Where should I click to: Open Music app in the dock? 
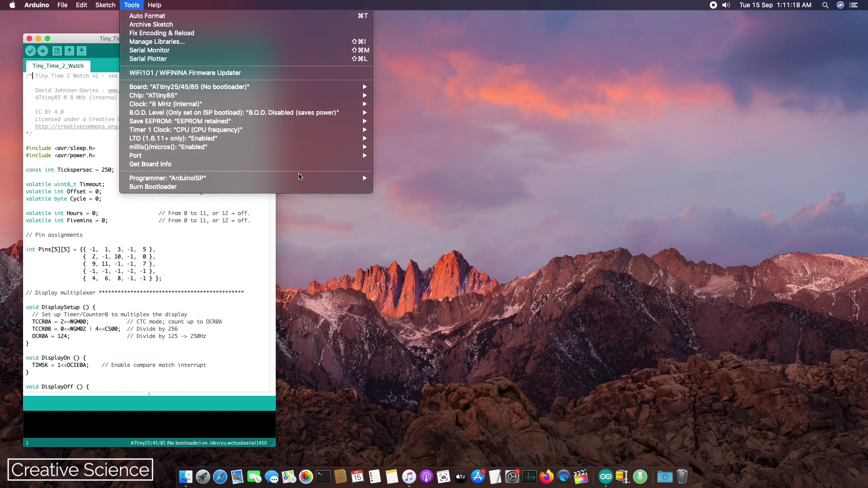point(409,477)
